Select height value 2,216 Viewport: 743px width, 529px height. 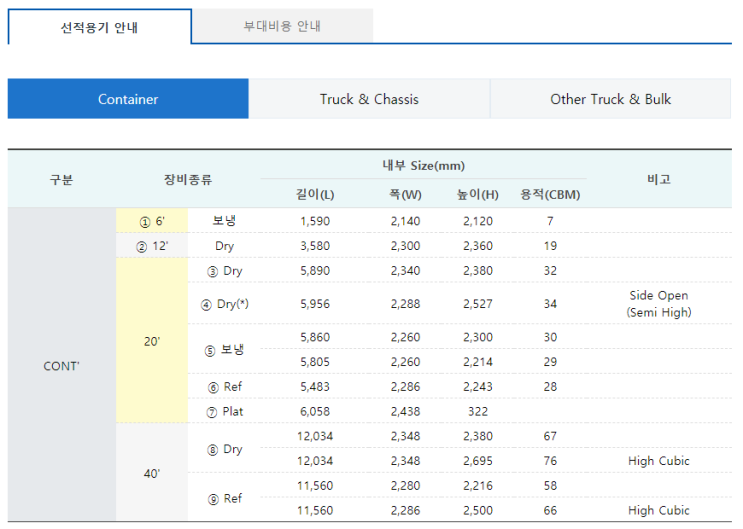click(478, 486)
